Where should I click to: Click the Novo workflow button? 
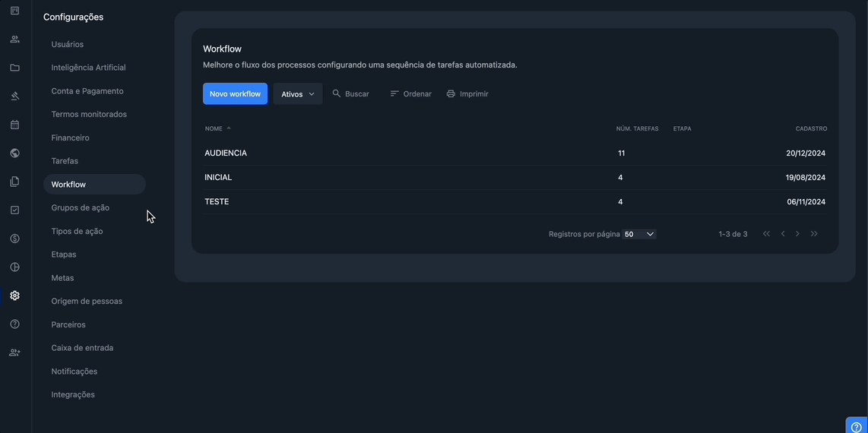pos(236,94)
